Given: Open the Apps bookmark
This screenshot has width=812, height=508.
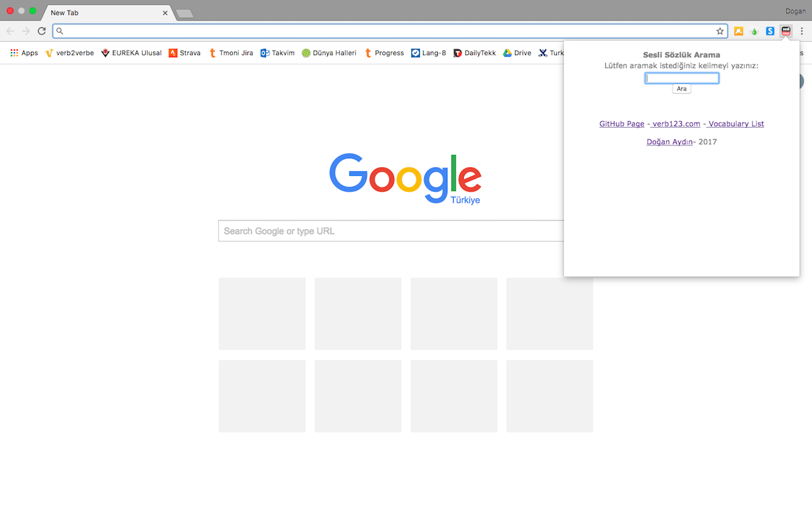Looking at the screenshot, I should (24, 53).
